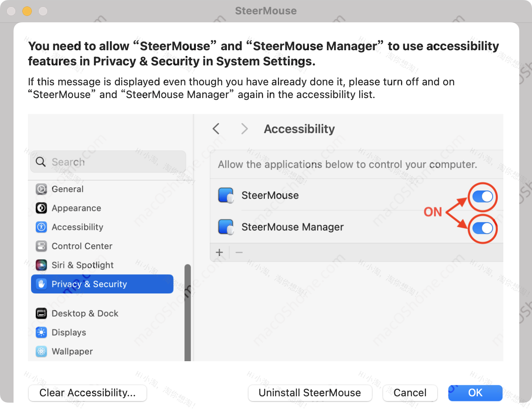
Task: Click the Control Center icon
Action: 41,246
